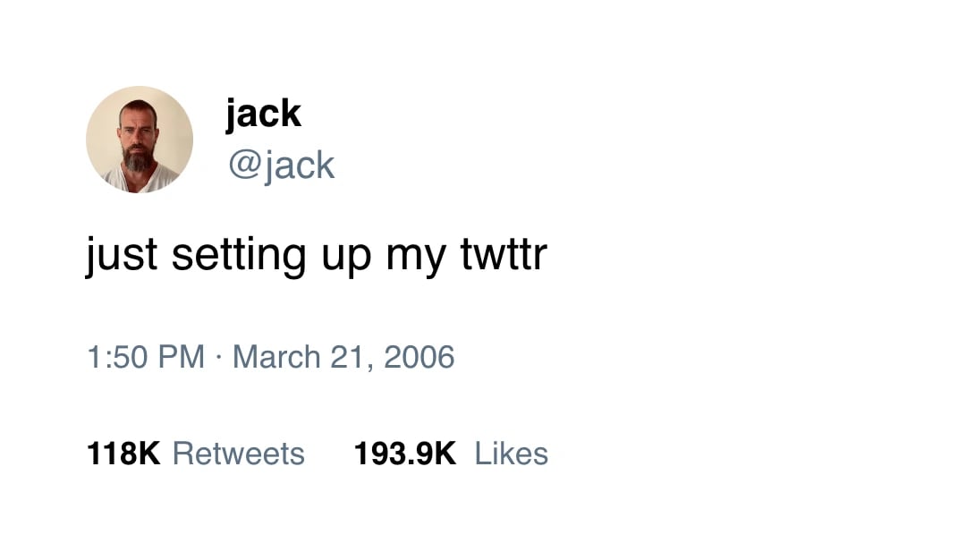Click "PM" in the timestamp
This screenshot has width=966, height=560.
(x=182, y=357)
